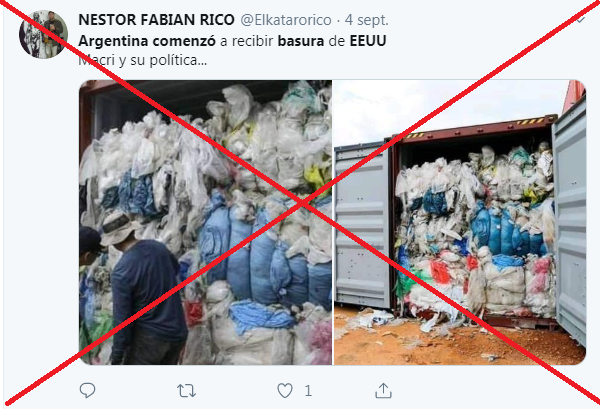Click the text Macri y su política...
The width and height of the screenshot is (600, 409).
[142, 60]
